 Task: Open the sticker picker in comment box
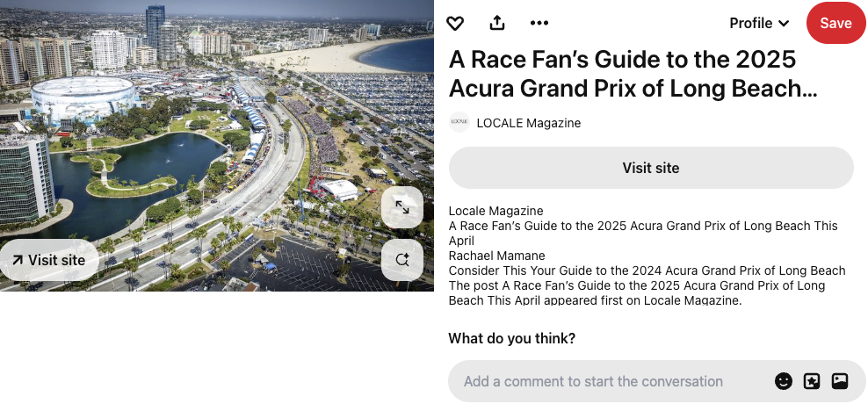pos(812,381)
